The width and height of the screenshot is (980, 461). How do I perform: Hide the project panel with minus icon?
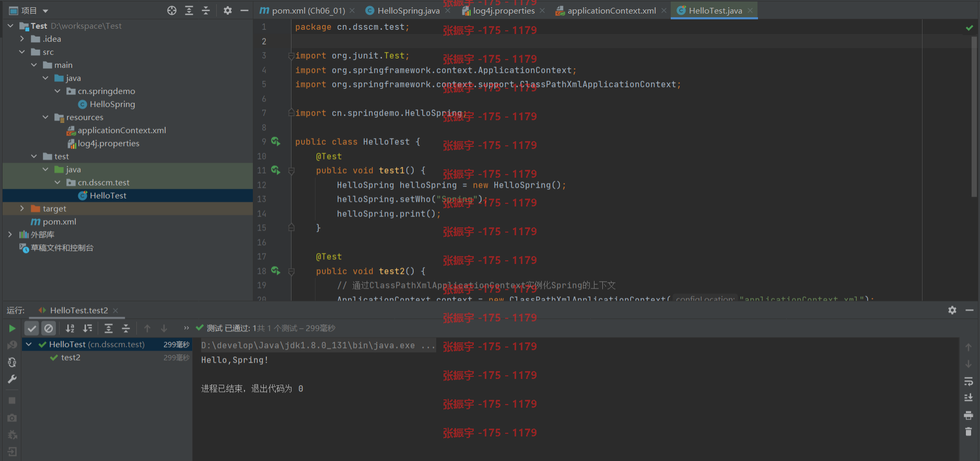point(244,10)
